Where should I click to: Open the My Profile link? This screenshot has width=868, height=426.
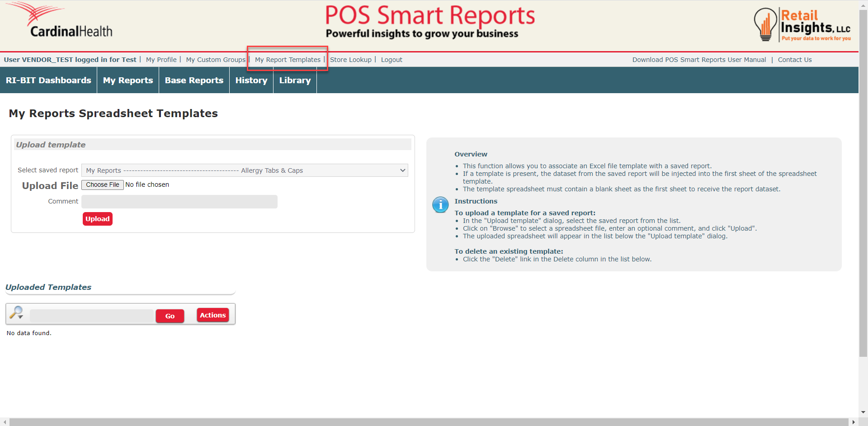(161, 60)
